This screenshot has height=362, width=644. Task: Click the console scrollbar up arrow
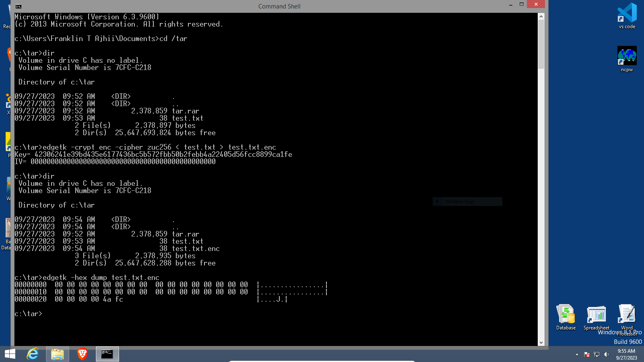[x=541, y=16]
